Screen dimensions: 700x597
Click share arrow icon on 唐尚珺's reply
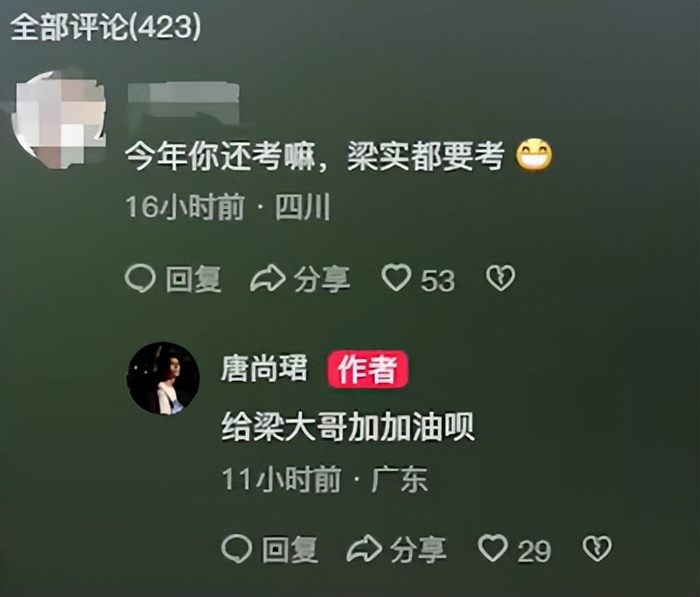[x=364, y=548]
